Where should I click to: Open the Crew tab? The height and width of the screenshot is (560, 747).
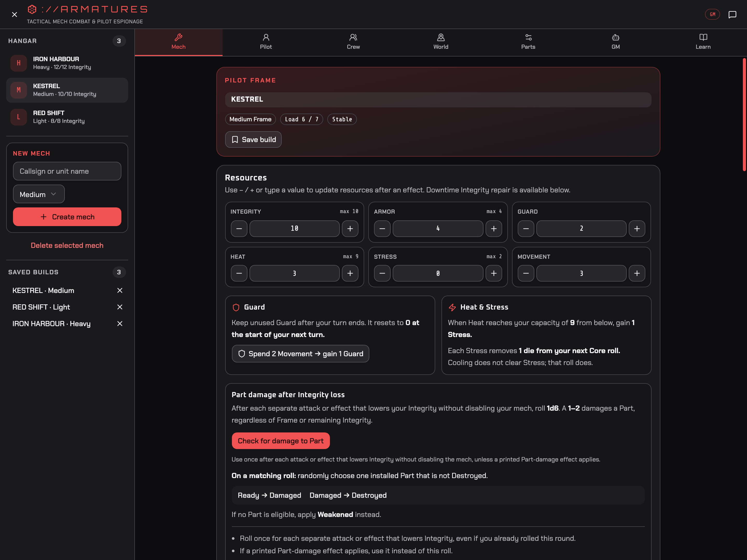point(353,42)
